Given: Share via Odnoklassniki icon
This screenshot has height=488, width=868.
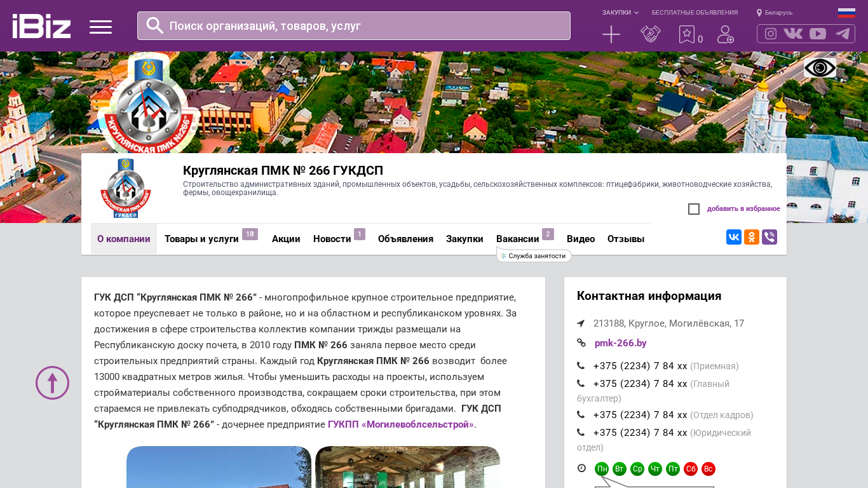Looking at the screenshot, I should pos(752,237).
